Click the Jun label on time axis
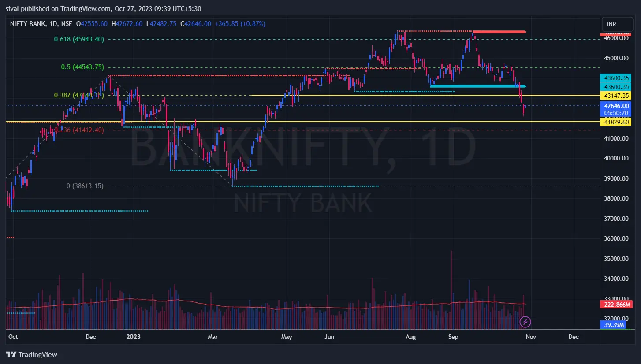 click(x=329, y=337)
